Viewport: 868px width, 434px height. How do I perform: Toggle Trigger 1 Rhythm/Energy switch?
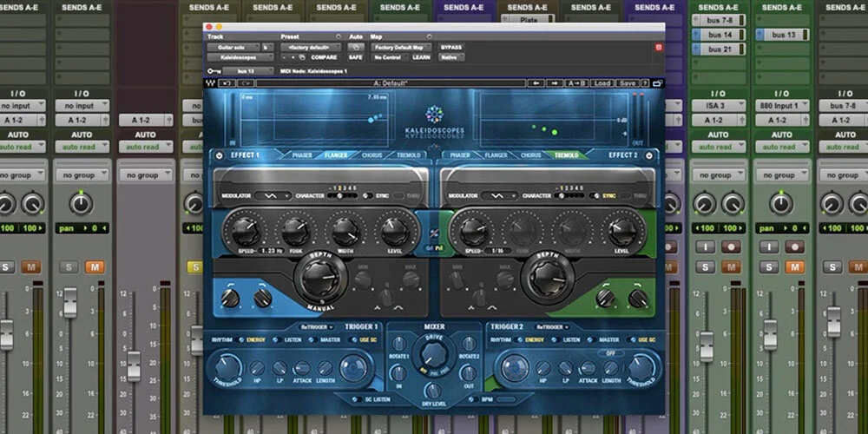(240, 340)
